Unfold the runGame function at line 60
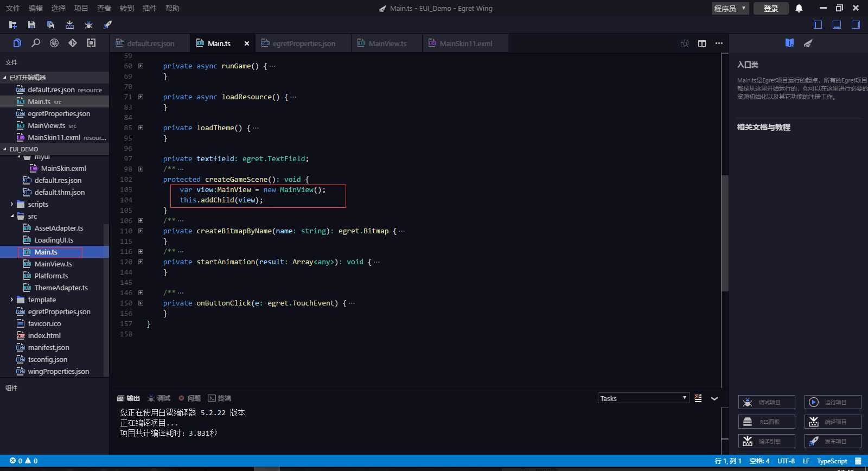 pos(141,66)
